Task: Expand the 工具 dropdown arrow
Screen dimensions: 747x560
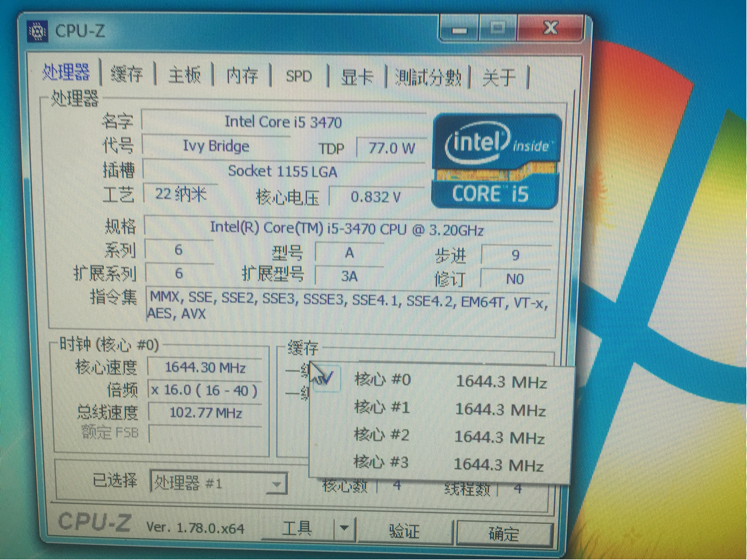Action: point(344,529)
